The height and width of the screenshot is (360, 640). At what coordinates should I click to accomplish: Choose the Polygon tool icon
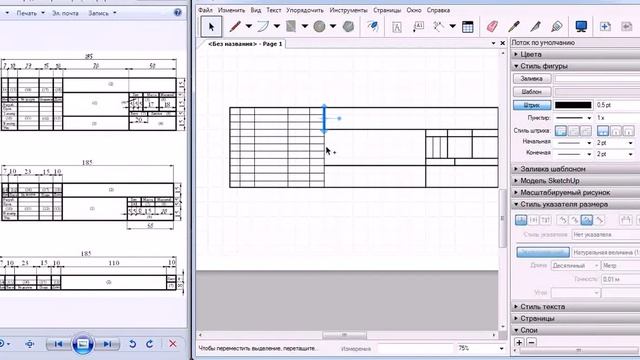pos(348,27)
